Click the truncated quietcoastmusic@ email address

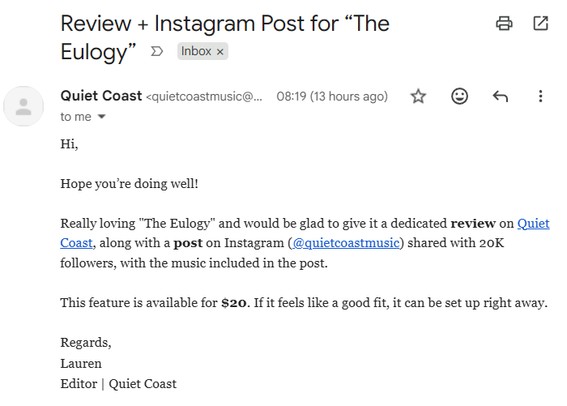(204, 97)
